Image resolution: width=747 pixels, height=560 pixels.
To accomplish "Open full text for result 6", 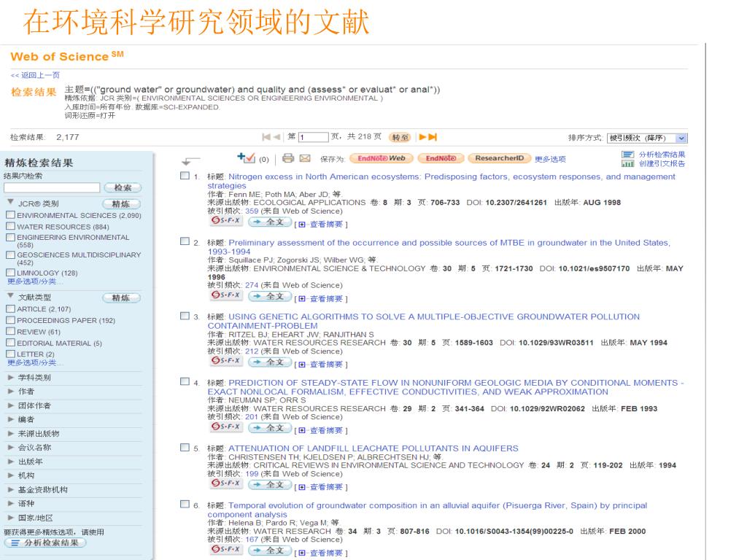I will click(x=271, y=551).
